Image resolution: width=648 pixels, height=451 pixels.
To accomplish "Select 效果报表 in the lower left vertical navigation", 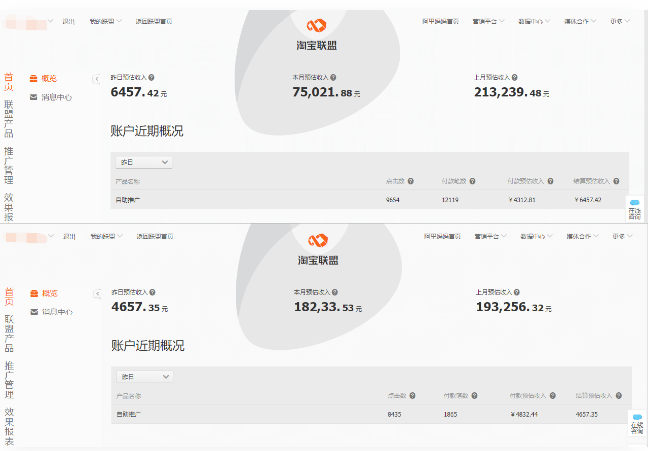I will [x=8, y=425].
